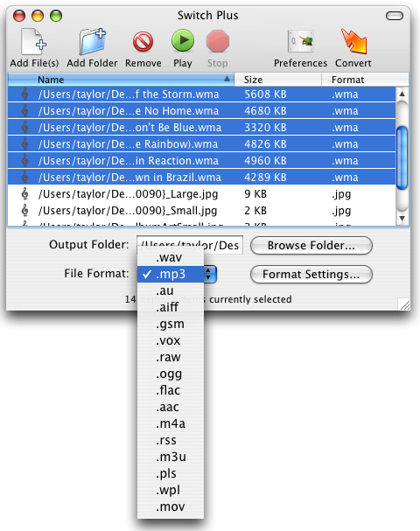Choose .wpl from the format menu
This screenshot has height=531, width=420.
pyautogui.click(x=171, y=490)
